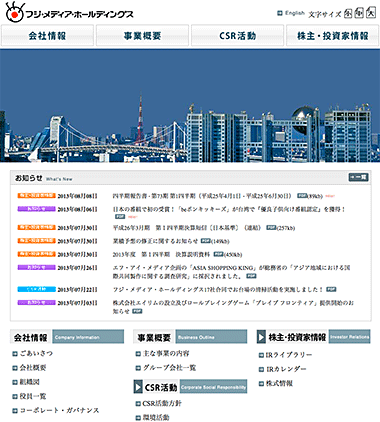Open the 環境活動 link
The image size is (380, 422).
156,417
